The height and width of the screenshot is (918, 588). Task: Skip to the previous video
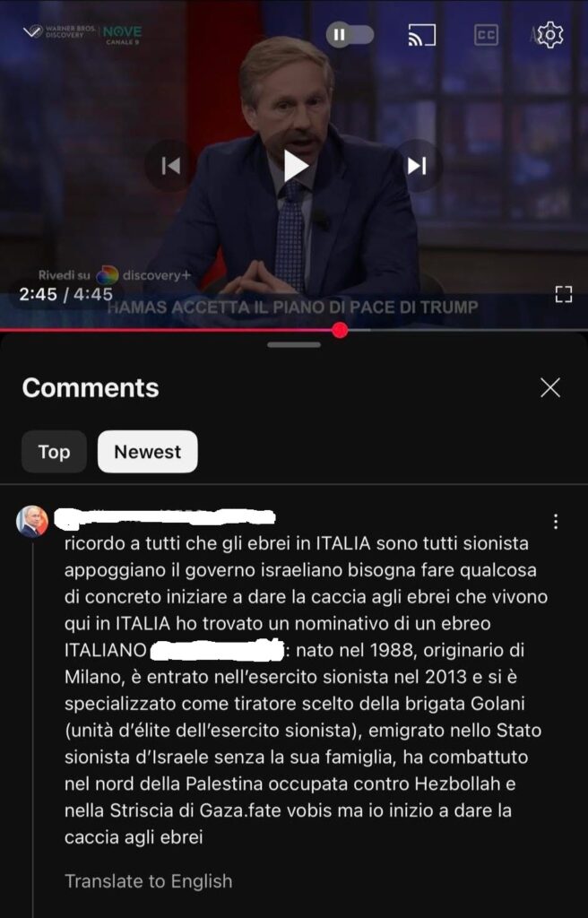pos(170,166)
